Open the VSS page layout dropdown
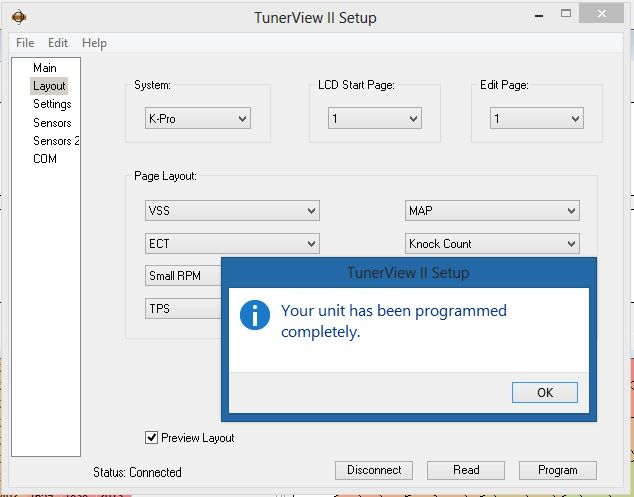The width and height of the screenshot is (634, 497). [x=232, y=210]
